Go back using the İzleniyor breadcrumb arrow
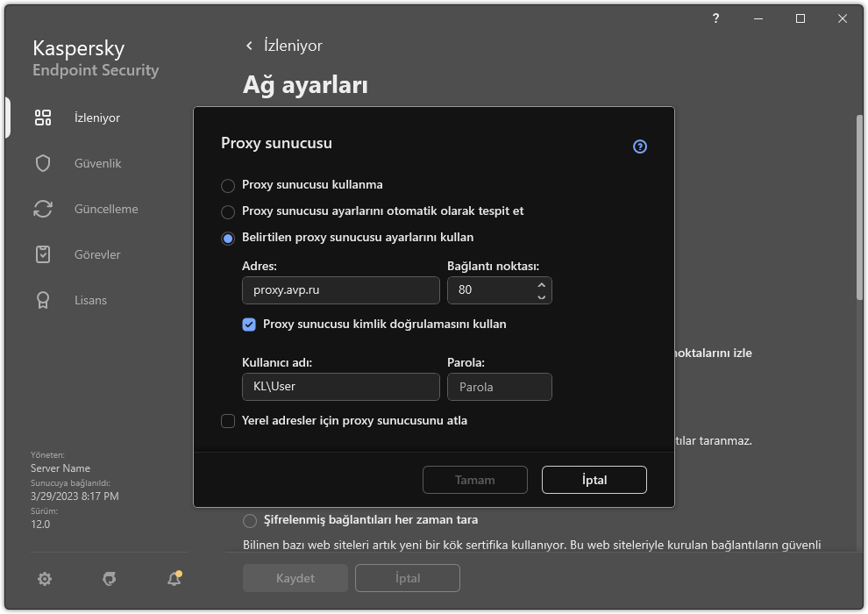868x614 pixels. point(249,46)
